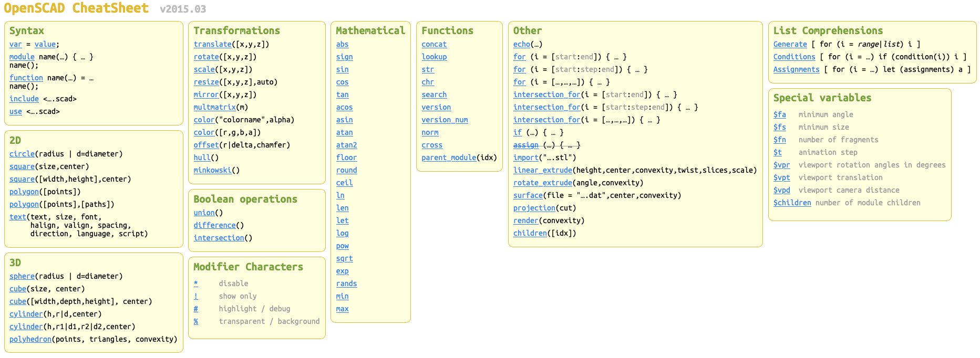Open the Assignments list comprehension link
This screenshot has height=358, width=980.
click(796, 70)
